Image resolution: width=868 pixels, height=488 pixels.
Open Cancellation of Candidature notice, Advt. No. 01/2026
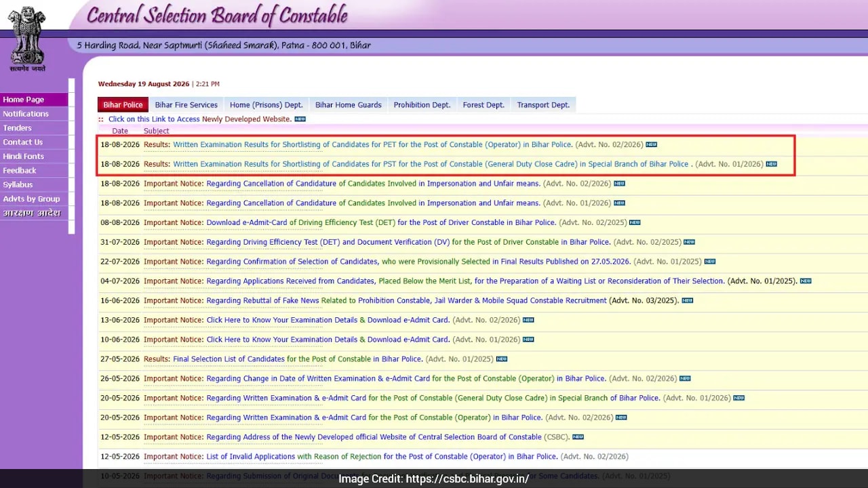373,203
